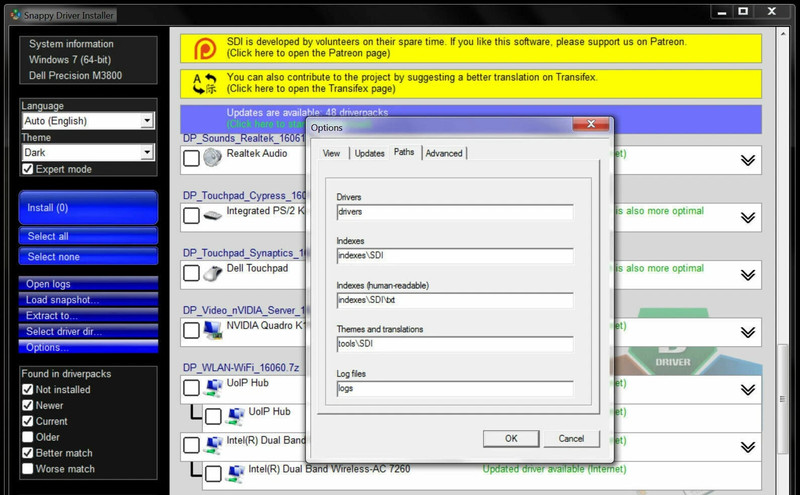Click the Install (0) button
800x495 pixels.
click(x=88, y=208)
